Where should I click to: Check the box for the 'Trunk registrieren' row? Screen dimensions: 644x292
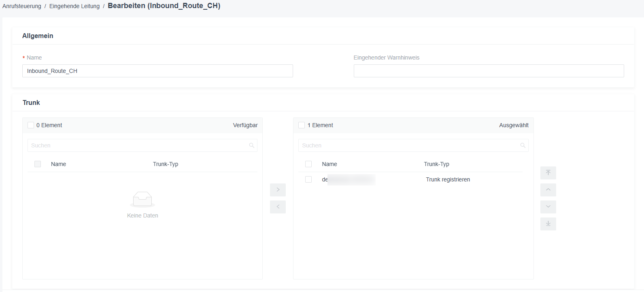click(308, 179)
